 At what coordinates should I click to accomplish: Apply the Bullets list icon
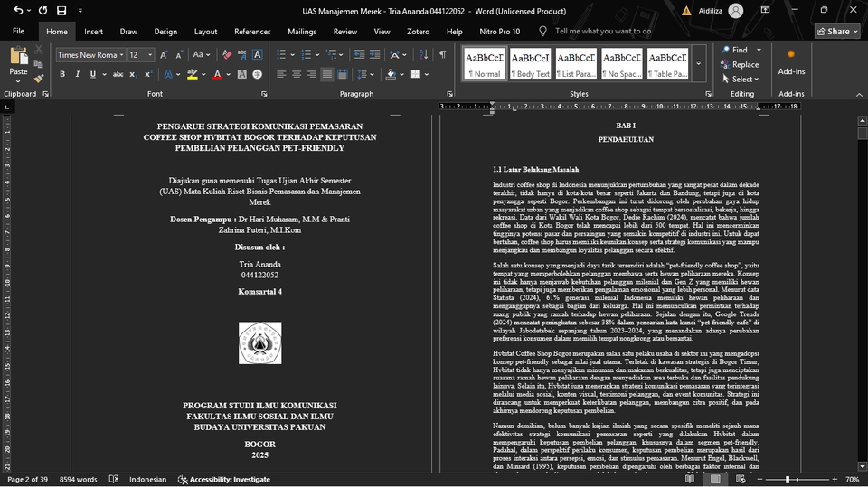[281, 54]
